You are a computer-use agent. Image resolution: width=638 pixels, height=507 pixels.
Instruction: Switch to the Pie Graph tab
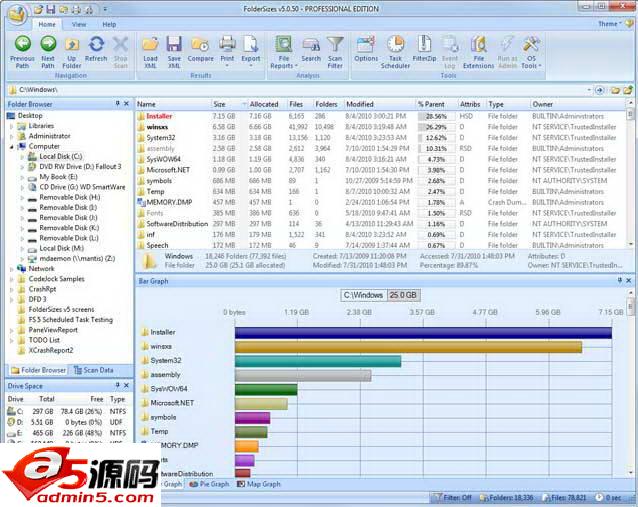[x=213, y=484]
